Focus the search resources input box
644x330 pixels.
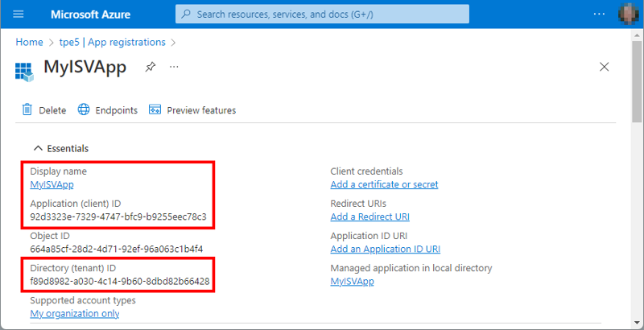click(322, 14)
